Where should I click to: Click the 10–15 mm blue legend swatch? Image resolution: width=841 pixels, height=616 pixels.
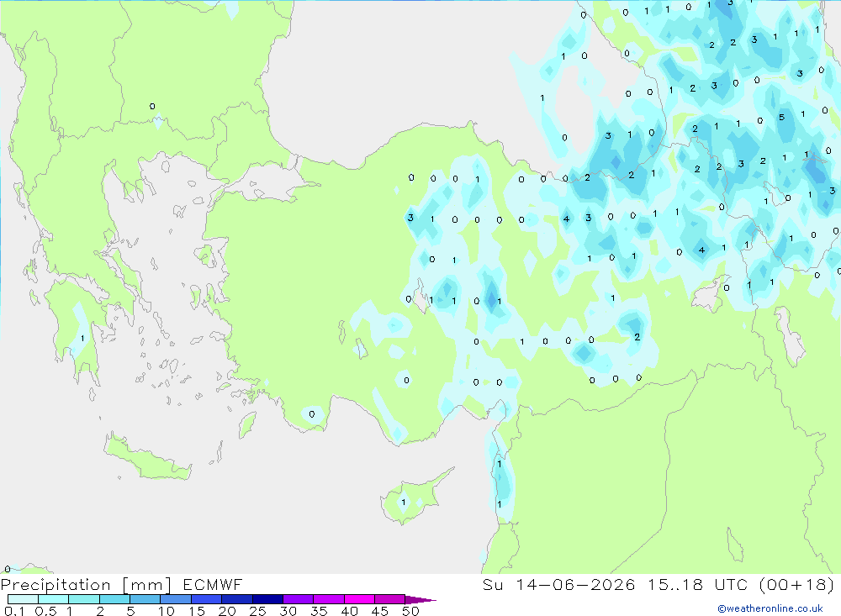click(176, 599)
